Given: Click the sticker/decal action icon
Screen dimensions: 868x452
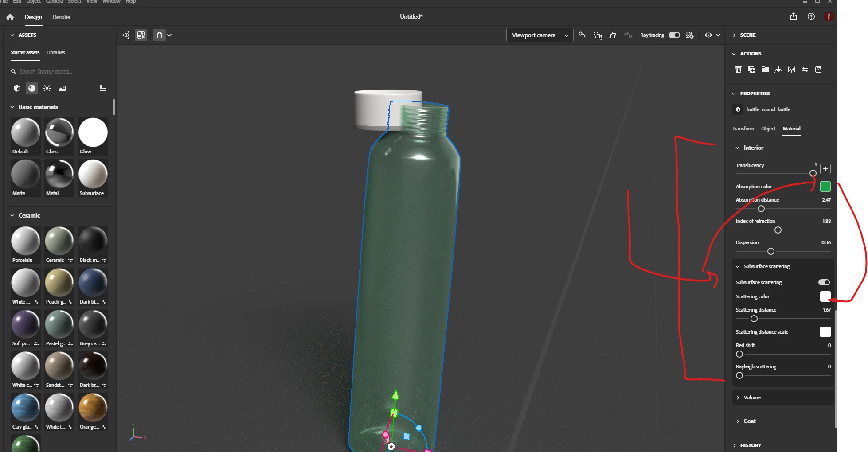Looking at the screenshot, I should pos(818,70).
